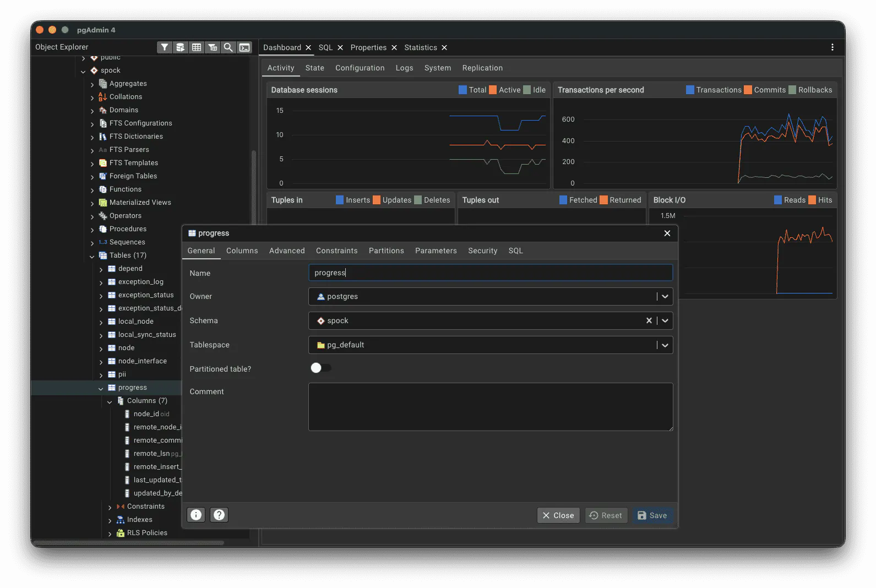Open the Replication dashboard tab
This screenshot has width=876, height=588.
[482, 68]
